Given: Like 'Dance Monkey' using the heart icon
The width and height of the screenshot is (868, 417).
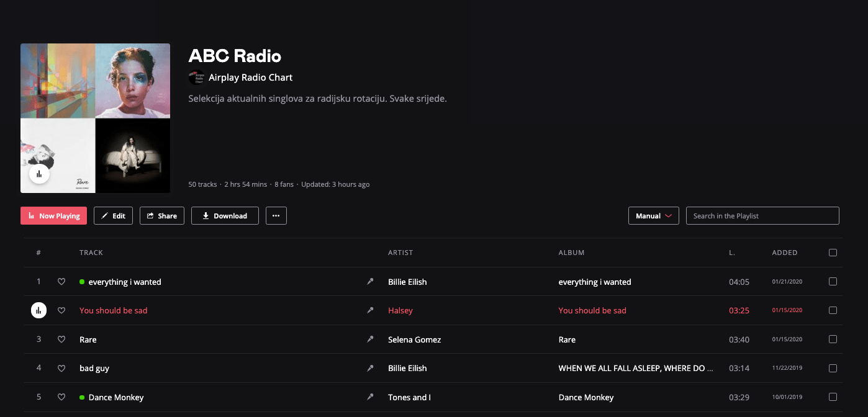Looking at the screenshot, I should [61, 397].
